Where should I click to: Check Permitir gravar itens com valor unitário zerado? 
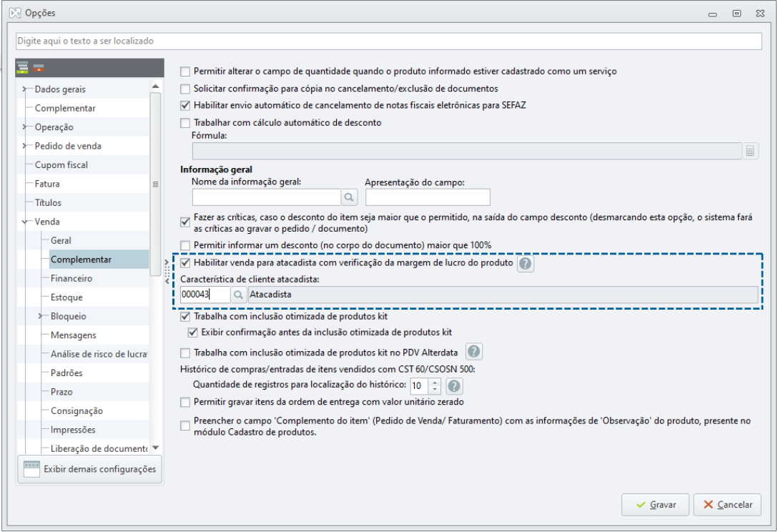click(x=185, y=402)
